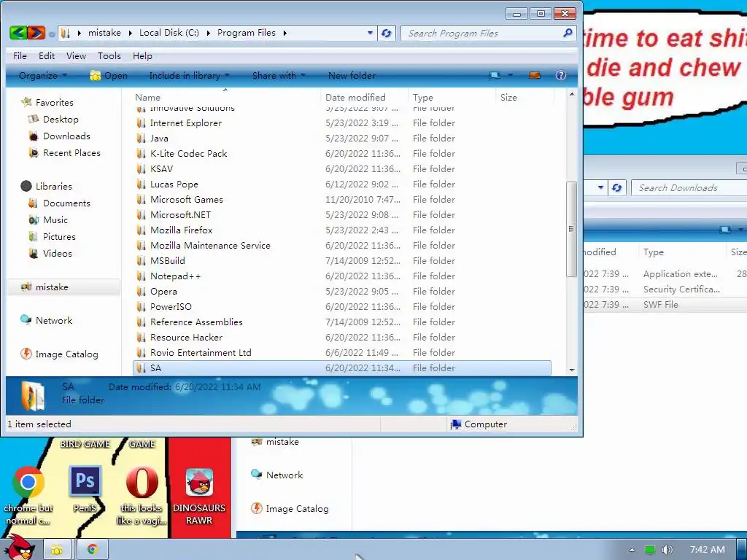Open address dropdown in the Downloads window
The width and height of the screenshot is (747, 560).
click(601, 187)
